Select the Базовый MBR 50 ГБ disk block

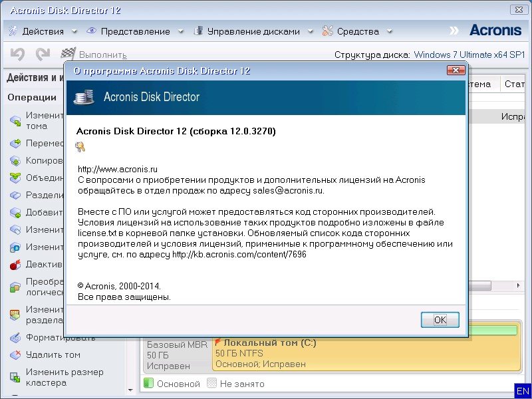[177, 355]
